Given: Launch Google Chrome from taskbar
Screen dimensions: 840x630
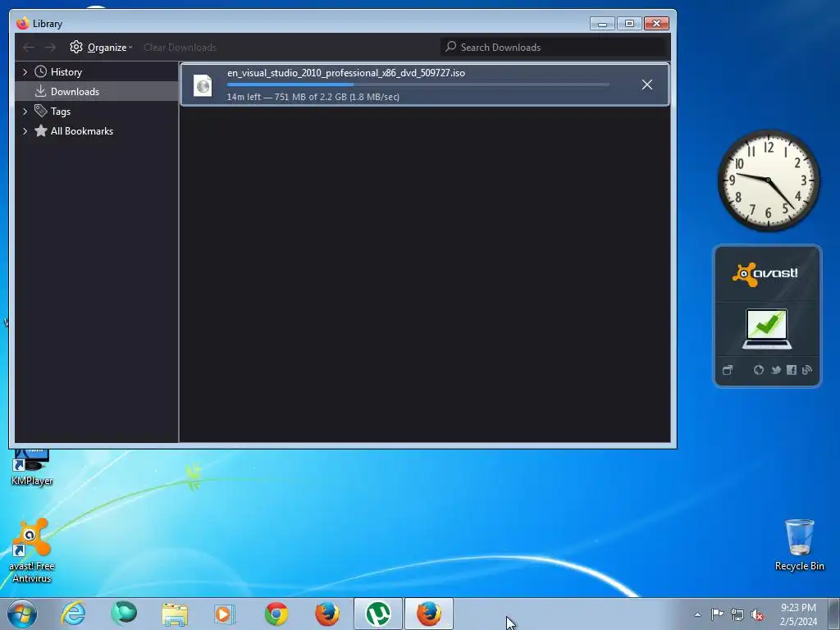Looking at the screenshot, I should point(276,614).
